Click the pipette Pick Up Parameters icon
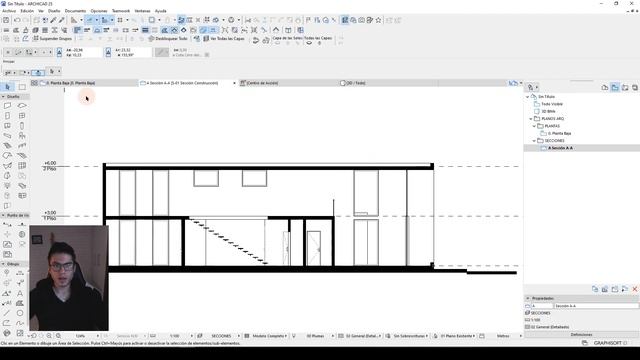This screenshot has width=640, height=360. (x=53, y=20)
